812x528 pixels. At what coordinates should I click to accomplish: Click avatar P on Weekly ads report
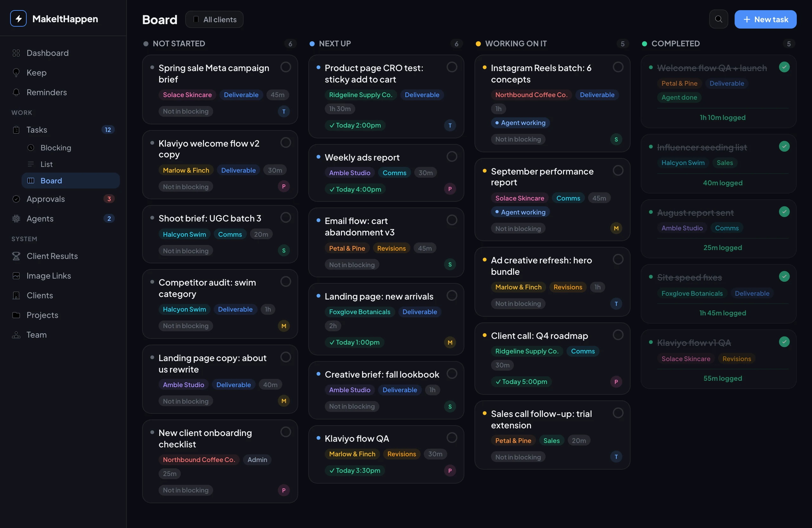(450, 189)
